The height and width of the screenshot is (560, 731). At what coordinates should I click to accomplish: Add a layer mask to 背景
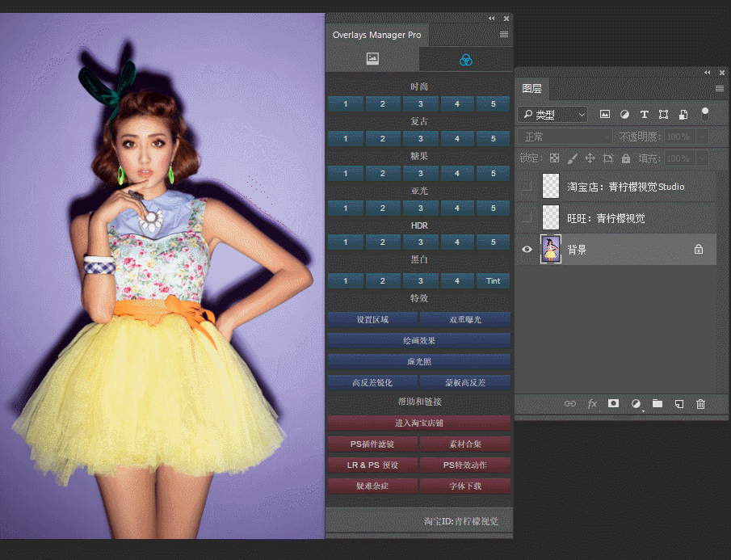tap(613, 404)
